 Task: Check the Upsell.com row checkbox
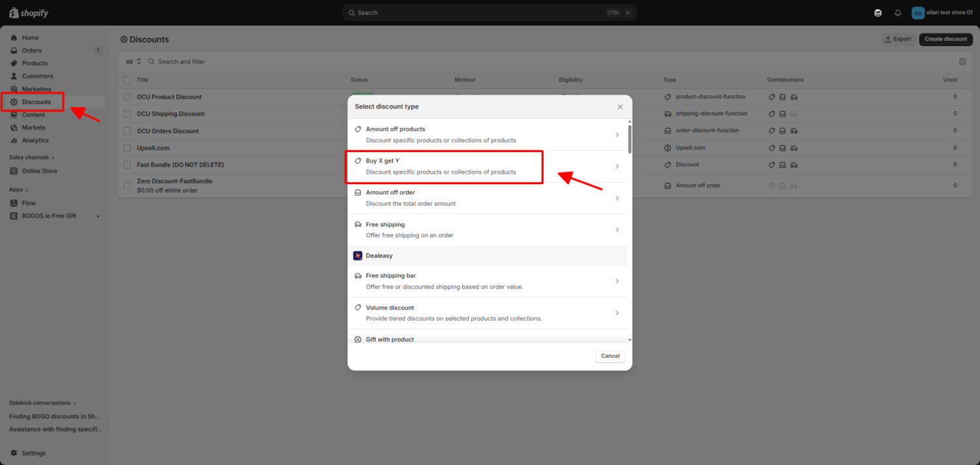point(127,148)
